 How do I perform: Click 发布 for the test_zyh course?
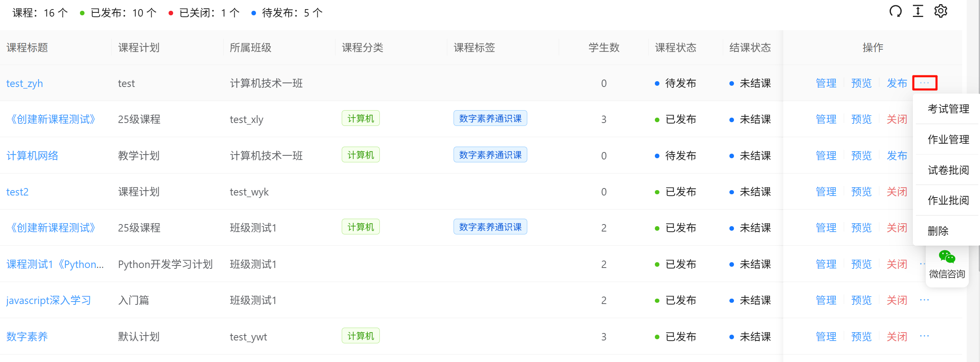click(x=897, y=83)
